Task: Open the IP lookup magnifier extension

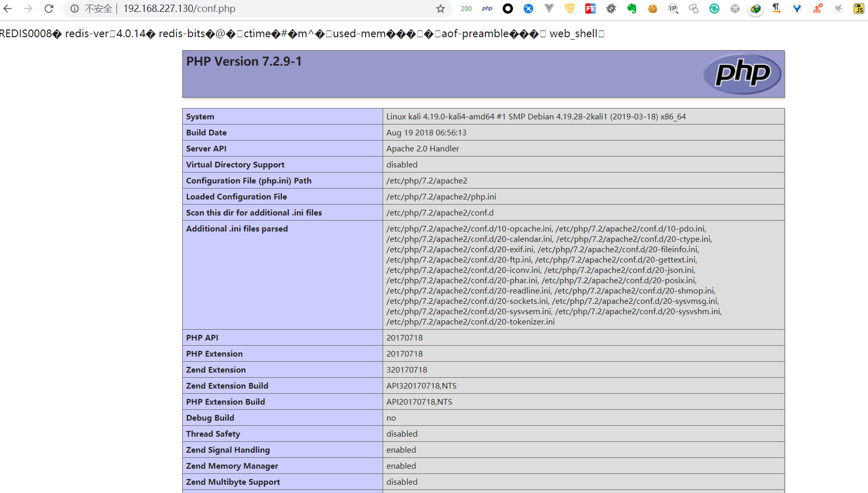Action: coord(673,9)
